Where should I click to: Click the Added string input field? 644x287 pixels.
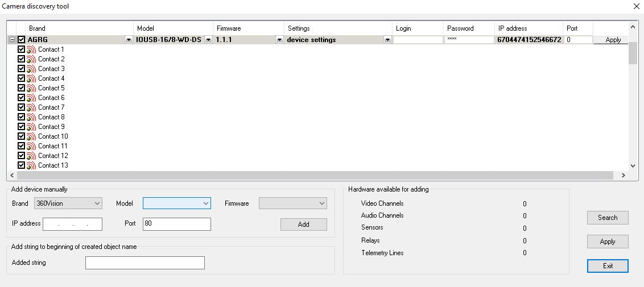145,263
